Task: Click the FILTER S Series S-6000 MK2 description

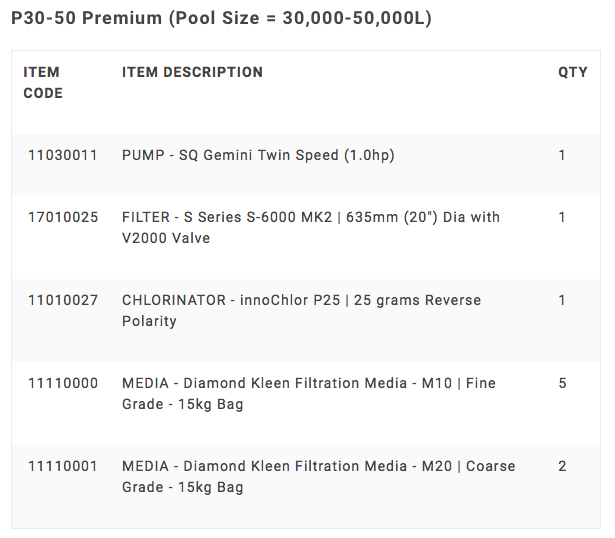Action: [x=310, y=227]
